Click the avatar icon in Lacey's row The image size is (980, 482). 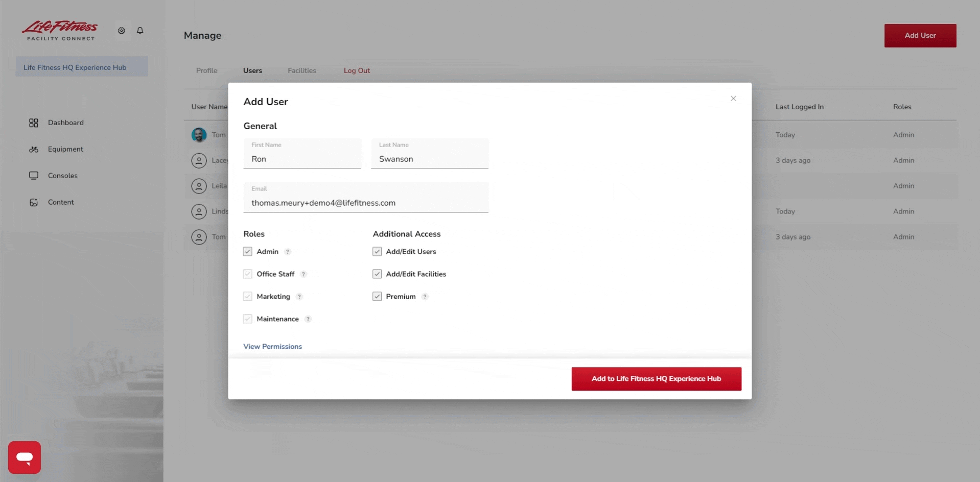point(199,160)
